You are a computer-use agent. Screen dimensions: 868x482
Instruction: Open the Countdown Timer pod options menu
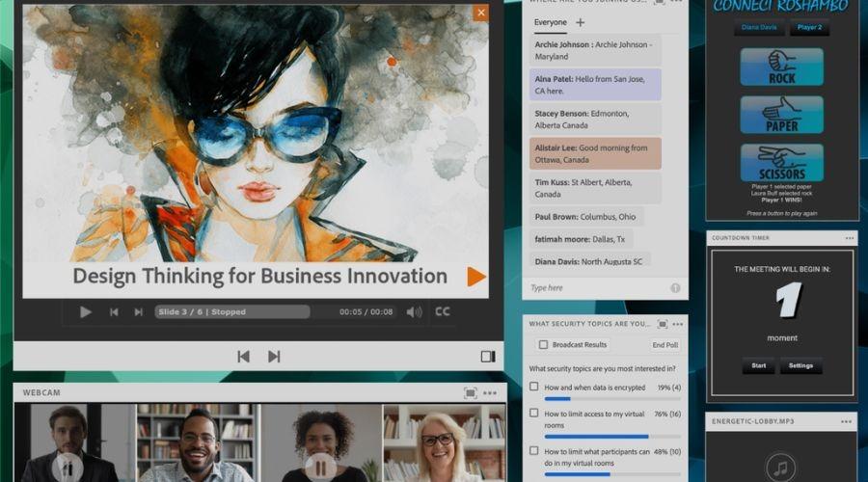[850, 238]
